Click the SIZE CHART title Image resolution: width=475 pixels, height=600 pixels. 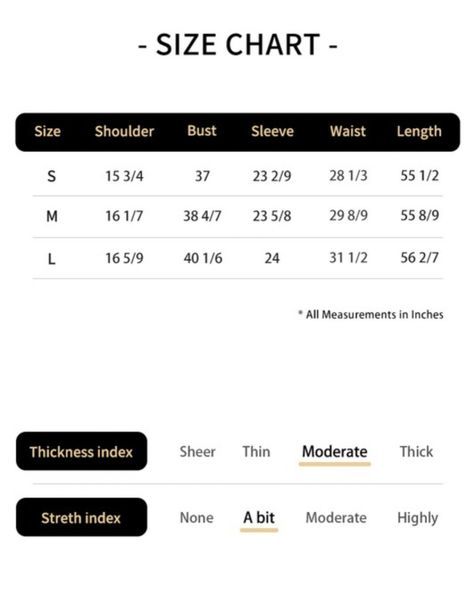[237, 45]
